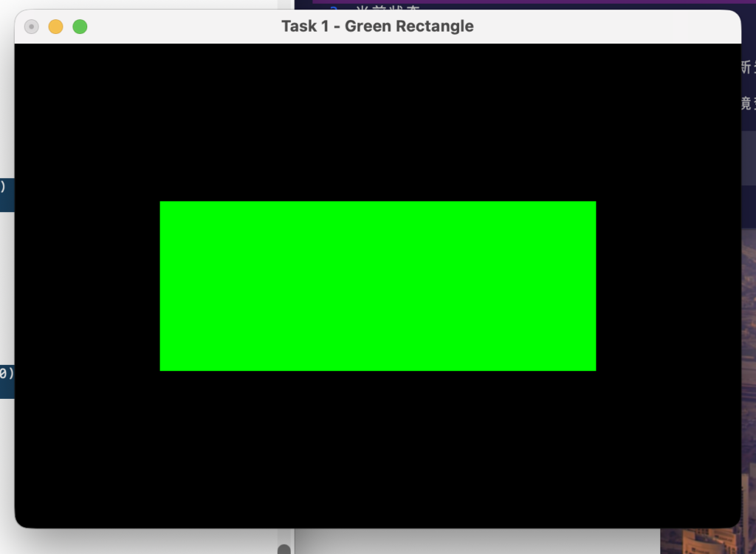Image resolution: width=756 pixels, height=554 pixels.
Task: Click the green rectangle's bottom-left corner
Action: point(162,369)
